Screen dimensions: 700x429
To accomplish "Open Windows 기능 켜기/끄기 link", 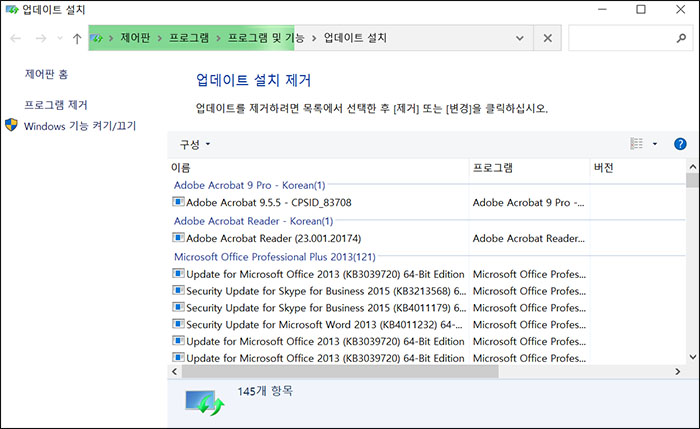I will [79, 126].
